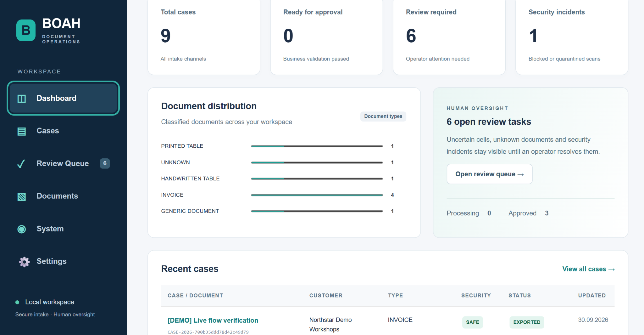644x335 pixels.
Task: Click the INVOICE distribution bar
Action: click(x=317, y=195)
